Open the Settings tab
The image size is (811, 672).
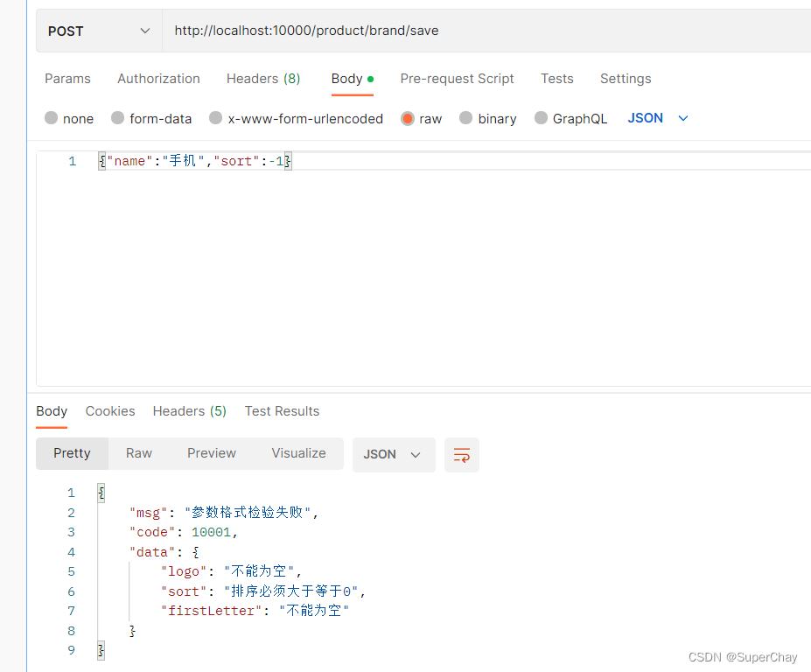pyautogui.click(x=626, y=79)
